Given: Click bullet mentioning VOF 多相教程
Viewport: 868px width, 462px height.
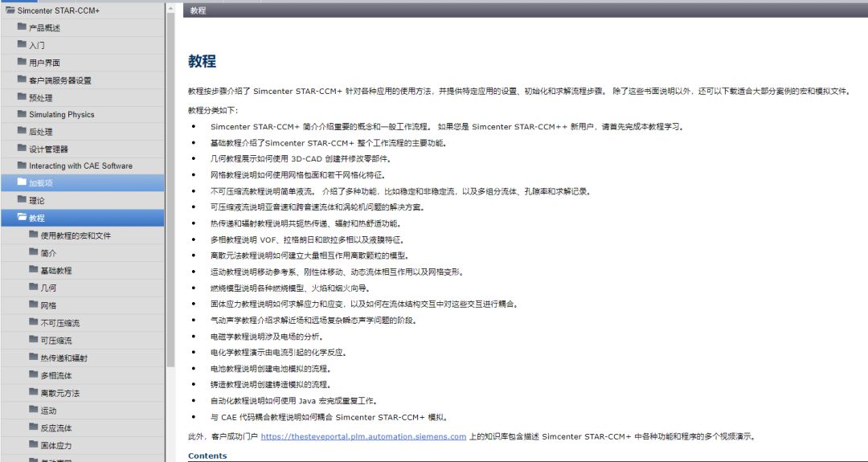Looking at the screenshot, I should (307, 239).
